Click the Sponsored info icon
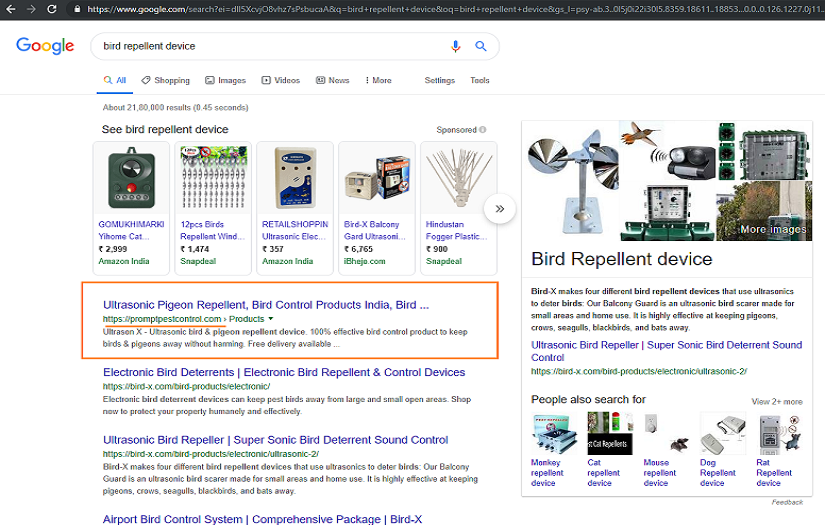 pyautogui.click(x=482, y=129)
